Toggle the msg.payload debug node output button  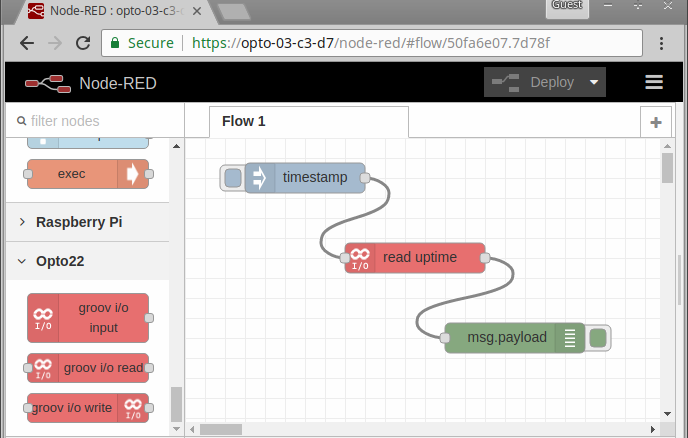[x=598, y=338]
